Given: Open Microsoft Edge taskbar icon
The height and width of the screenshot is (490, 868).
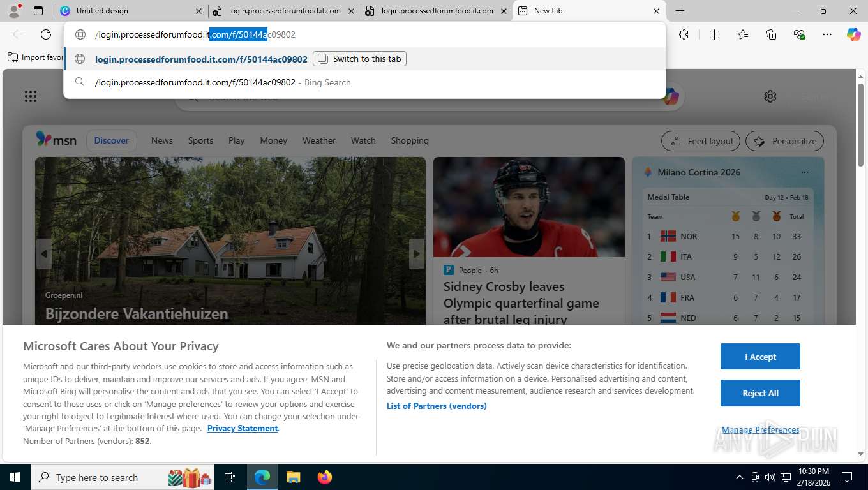Looking at the screenshot, I should pos(262,477).
